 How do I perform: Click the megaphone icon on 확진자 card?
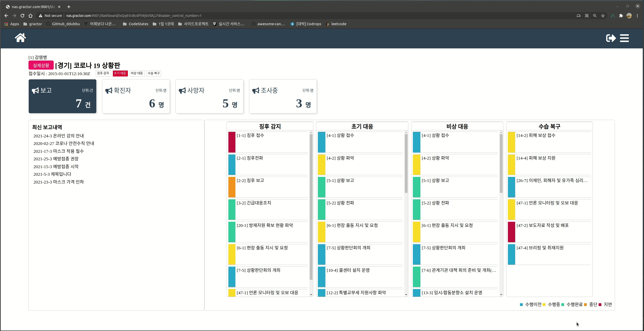[109, 91]
